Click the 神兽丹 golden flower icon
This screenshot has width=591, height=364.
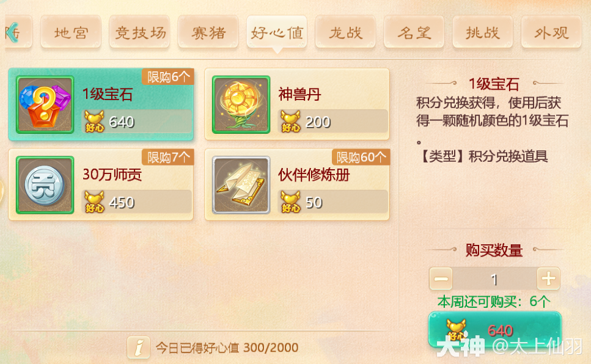pyautogui.click(x=241, y=105)
